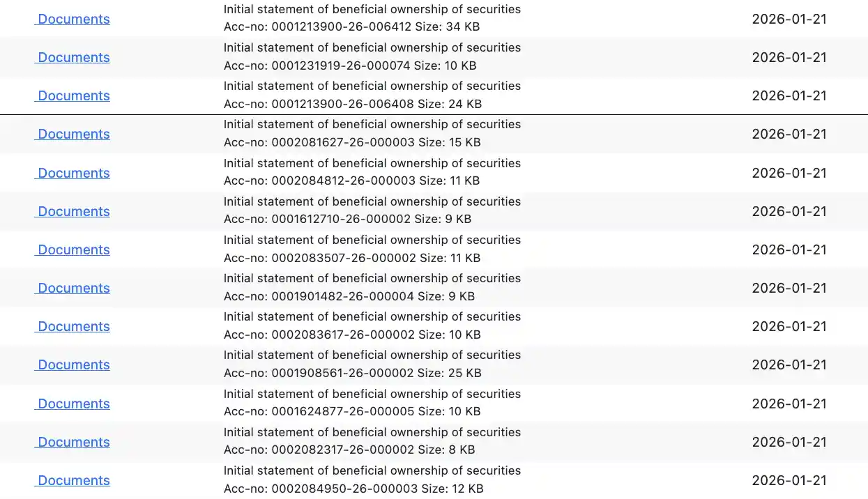View Documents for filing 0002083507-26-000002
The height and width of the screenshot is (499, 868).
pyautogui.click(x=73, y=250)
